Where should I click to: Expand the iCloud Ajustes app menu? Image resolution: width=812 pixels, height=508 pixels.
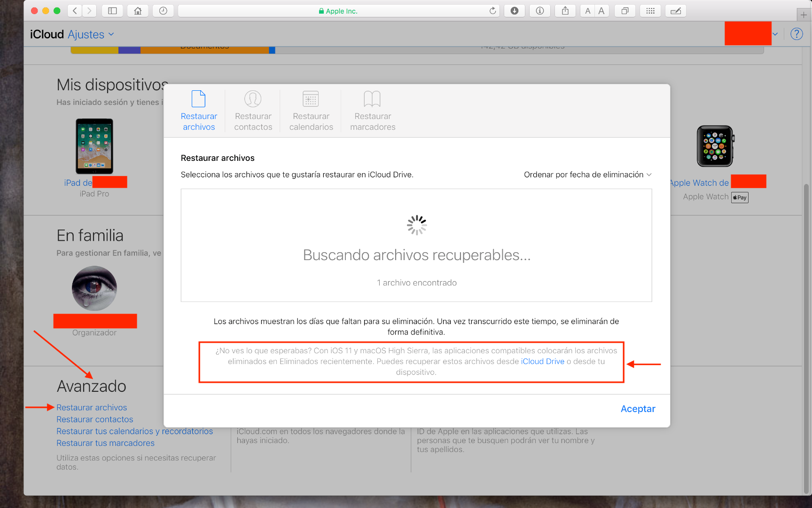(91, 34)
